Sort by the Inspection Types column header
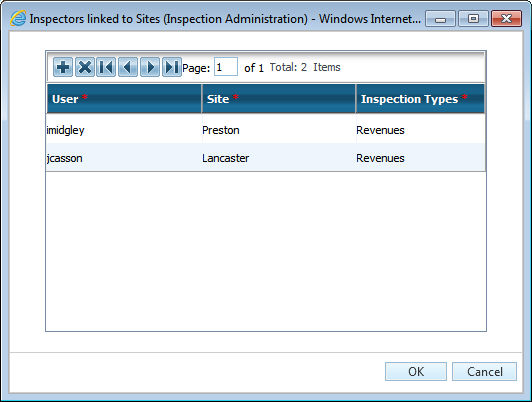Image resolution: width=532 pixels, height=402 pixels. (x=420, y=99)
